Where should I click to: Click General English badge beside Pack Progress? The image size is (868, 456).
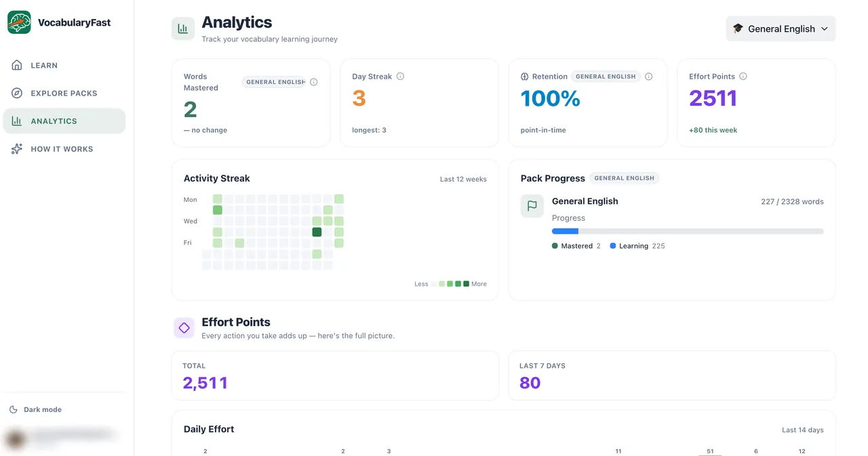pos(624,178)
